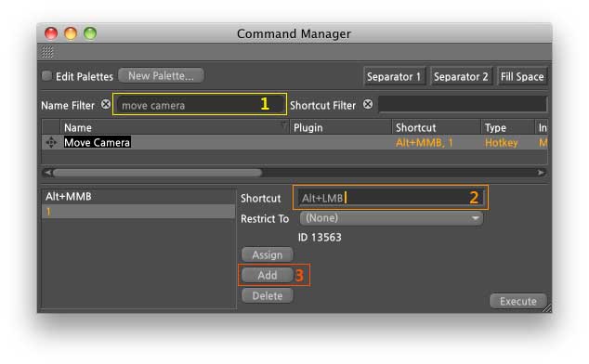589x364 pixels.
Task: Select Alt+MMB in the shortcut list
Action: coord(138,197)
